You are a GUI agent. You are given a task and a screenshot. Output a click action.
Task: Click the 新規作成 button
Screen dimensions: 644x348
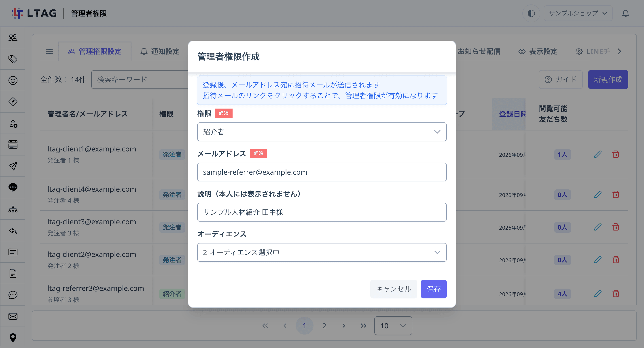(608, 79)
